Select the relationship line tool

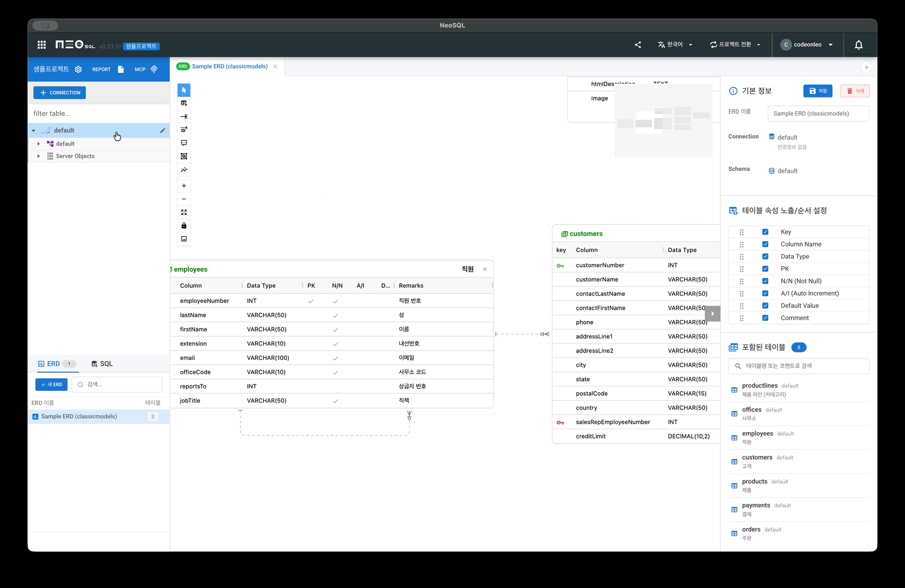(184, 117)
